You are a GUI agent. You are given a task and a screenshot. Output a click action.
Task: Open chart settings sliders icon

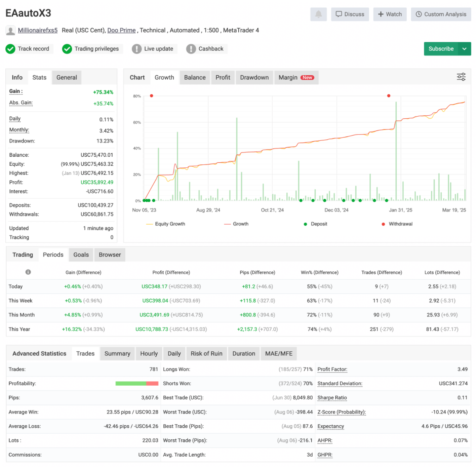pos(461,77)
